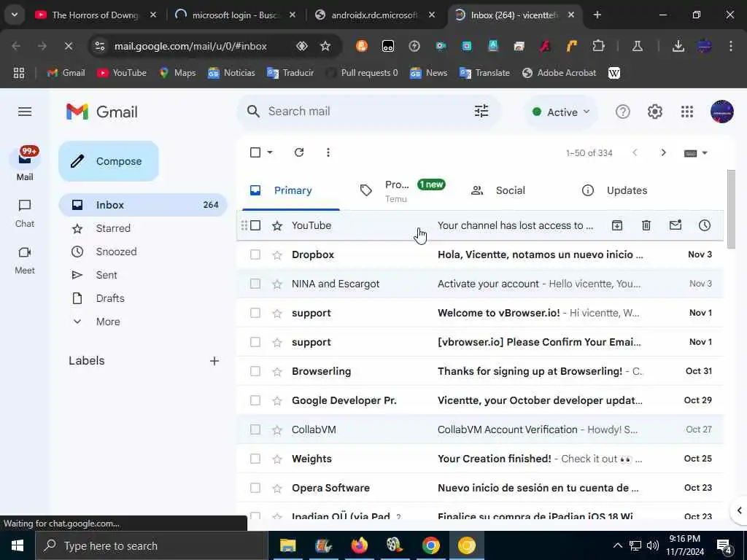The width and height of the screenshot is (747, 560).
Task: Open Firefox from the taskbar
Action: coord(359,545)
